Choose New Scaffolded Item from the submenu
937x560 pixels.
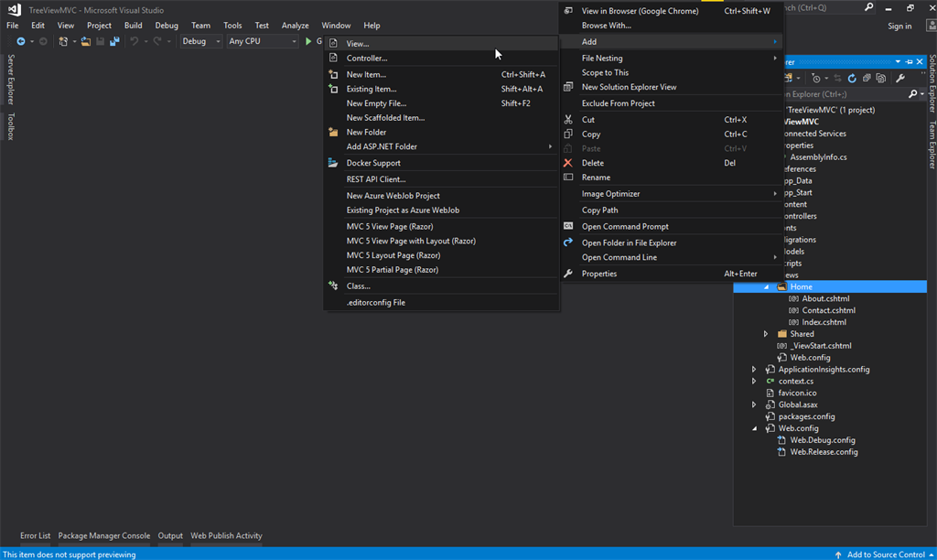[x=385, y=118]
